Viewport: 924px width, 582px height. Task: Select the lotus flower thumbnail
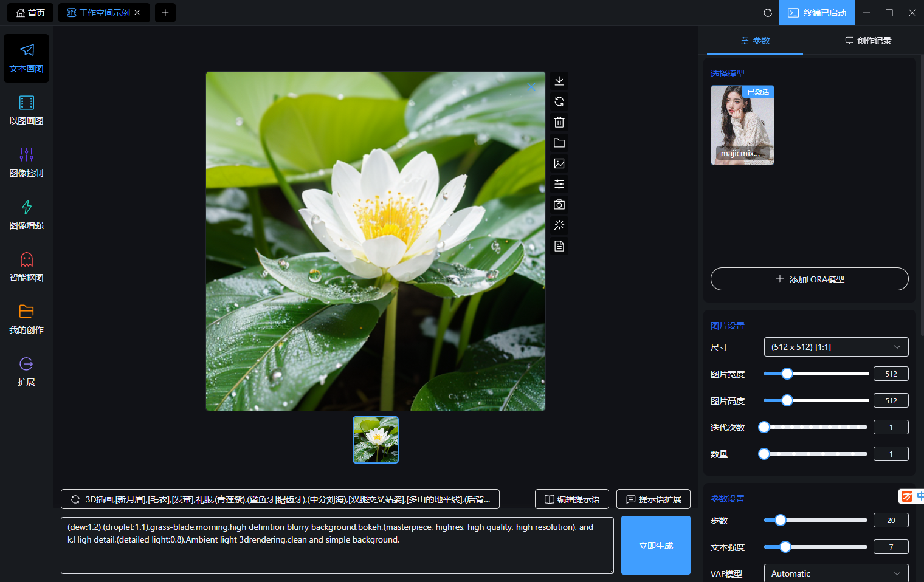pyautogui.click(x=376, y=440)
